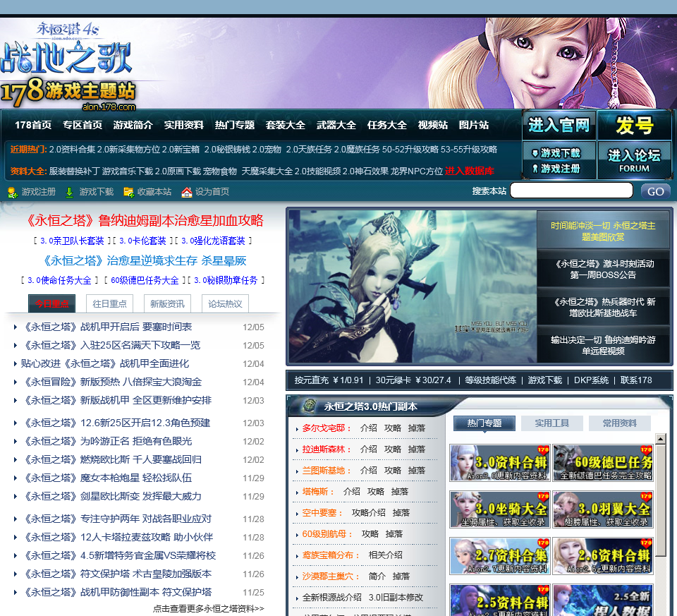
Task: Select the 热门专题 tab
Action: click(x=484, y=423)
